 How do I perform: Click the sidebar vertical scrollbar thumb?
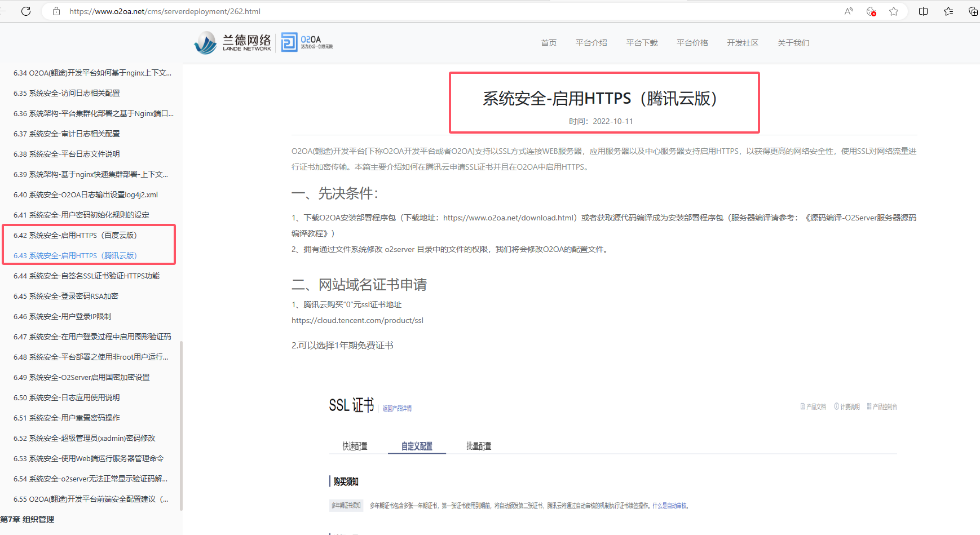tap(181, 426)
